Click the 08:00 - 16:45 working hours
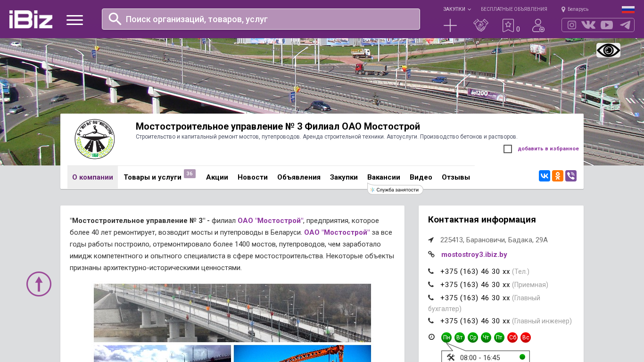 tap(480, 358)
